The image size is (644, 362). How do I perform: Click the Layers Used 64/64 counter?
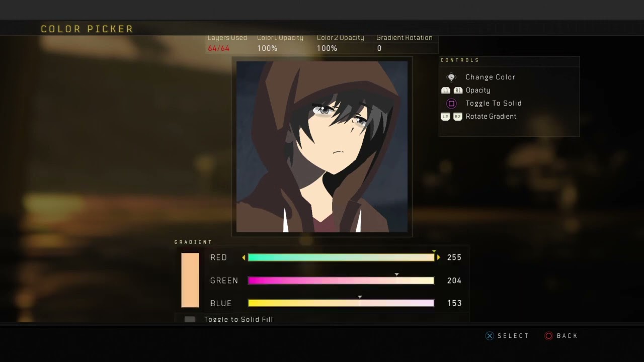218,48
